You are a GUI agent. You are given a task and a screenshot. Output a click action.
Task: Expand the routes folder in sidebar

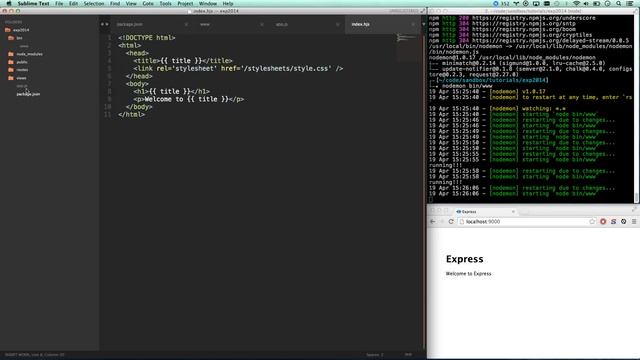pos(18,70)
